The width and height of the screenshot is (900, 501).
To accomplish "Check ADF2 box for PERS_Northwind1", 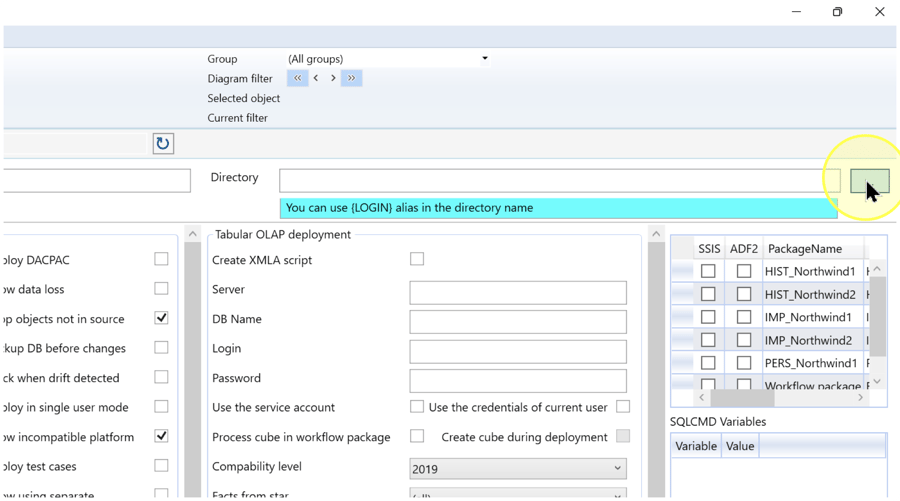I will (x=744, y=363).
